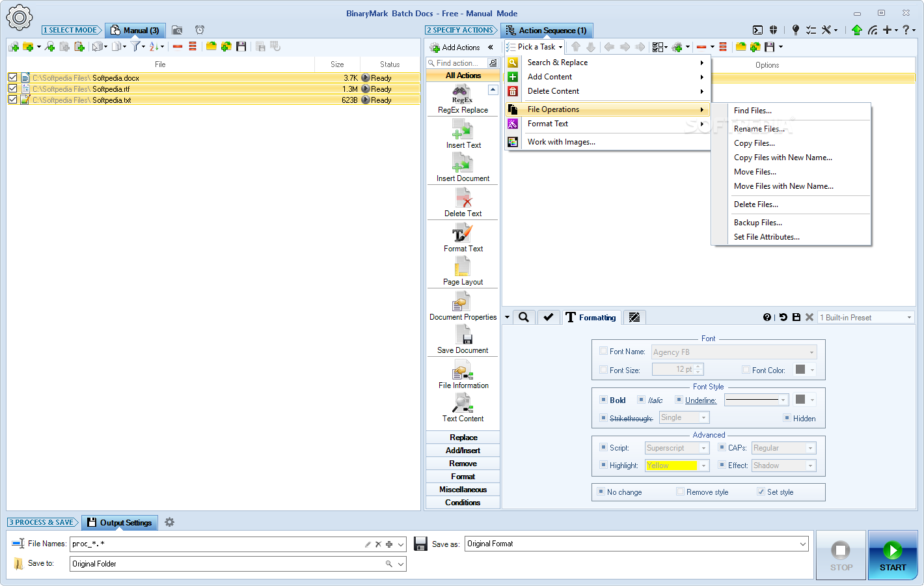Open the action help question icon
Viewport: 924px width, 586px height.
[767, 317]
